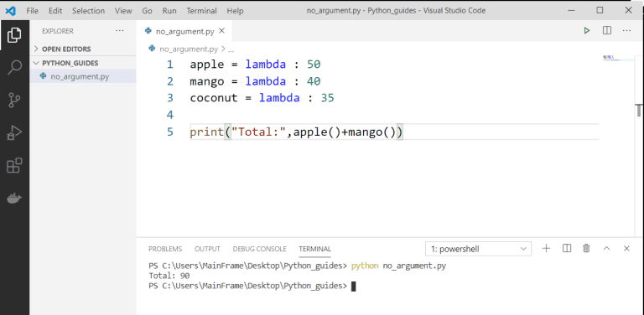Maximize the Visual Studio Code window

(600, 11)
